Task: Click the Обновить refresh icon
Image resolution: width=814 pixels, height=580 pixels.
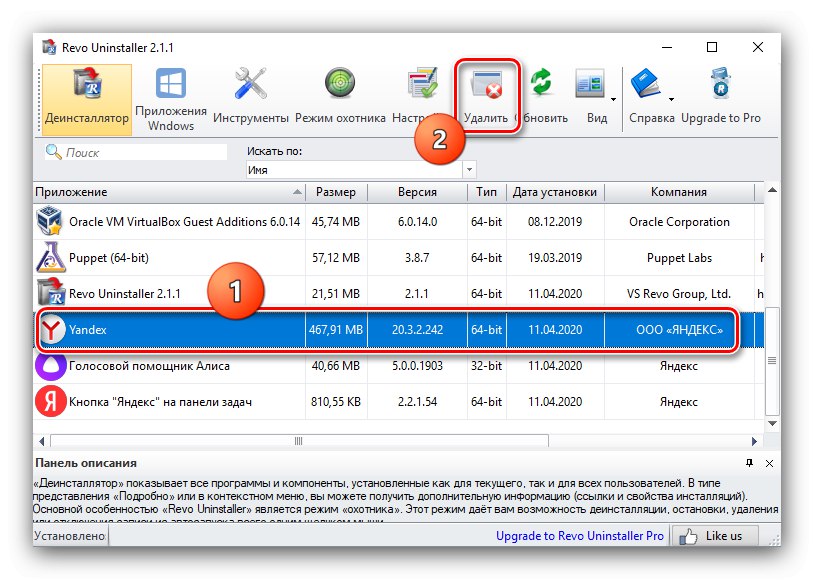Action: click(541, 83)
